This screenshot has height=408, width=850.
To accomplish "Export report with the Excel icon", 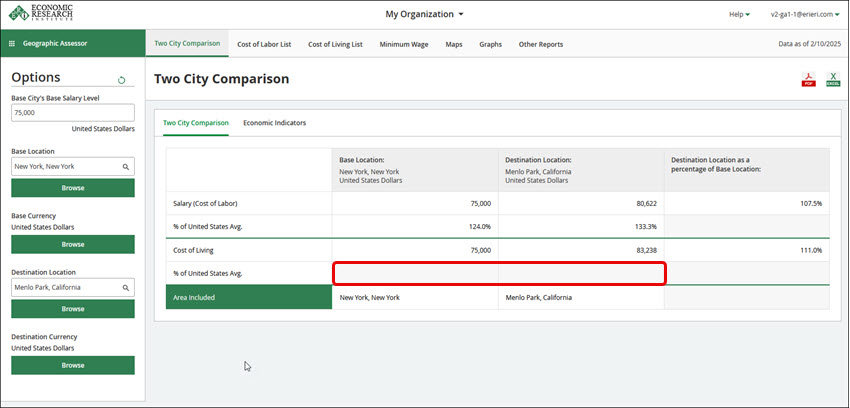I will coord(833,80).
